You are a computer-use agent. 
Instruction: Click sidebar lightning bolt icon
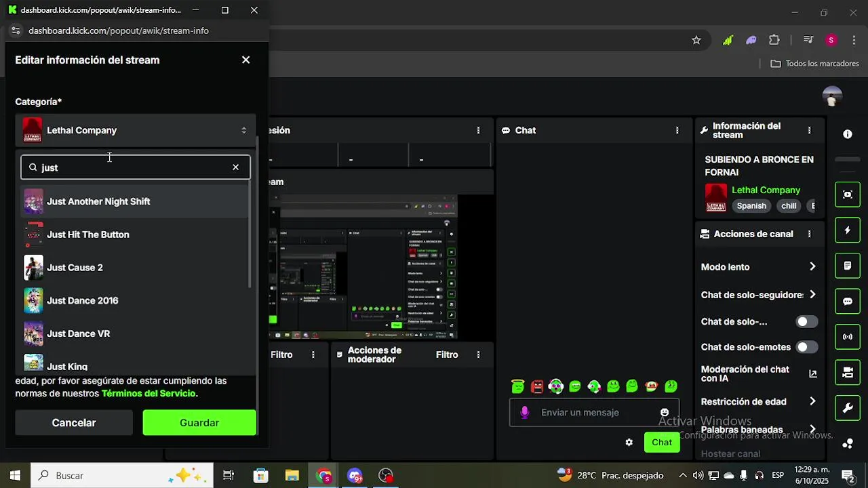pyautogui.click(x=848, y=230)
